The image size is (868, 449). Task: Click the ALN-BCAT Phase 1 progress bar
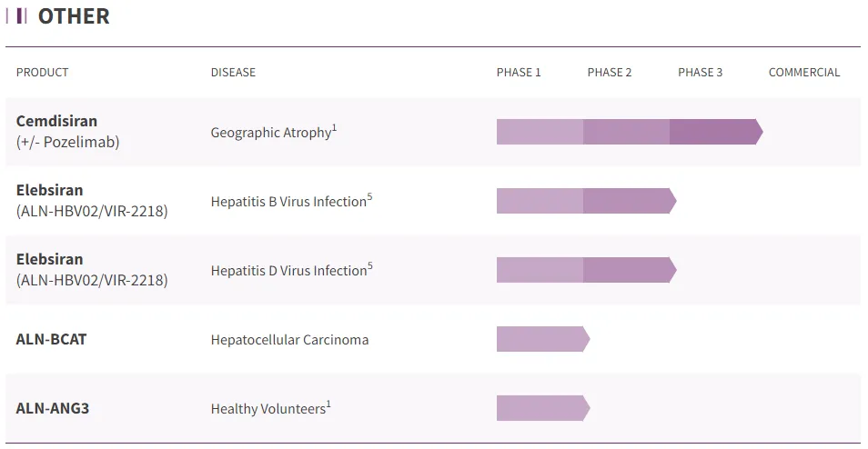pyautogui.click(x=541, y=339)
